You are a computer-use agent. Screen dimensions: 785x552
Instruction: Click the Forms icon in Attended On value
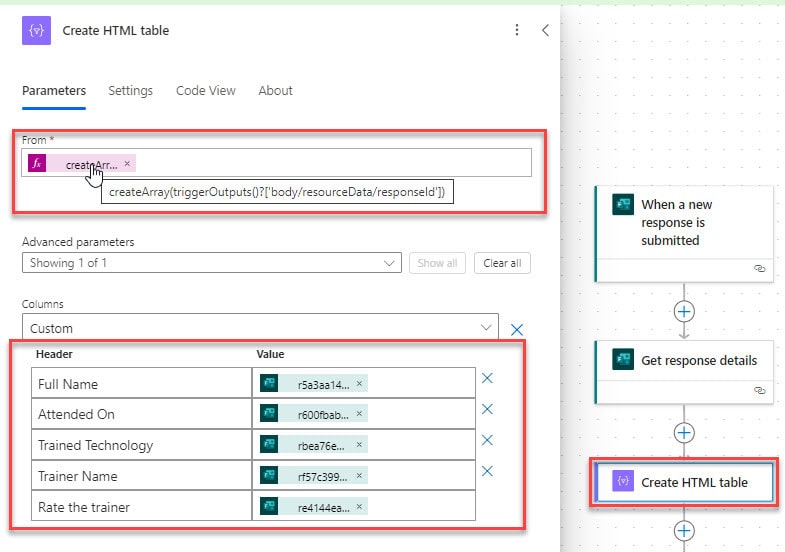(269, 414)
